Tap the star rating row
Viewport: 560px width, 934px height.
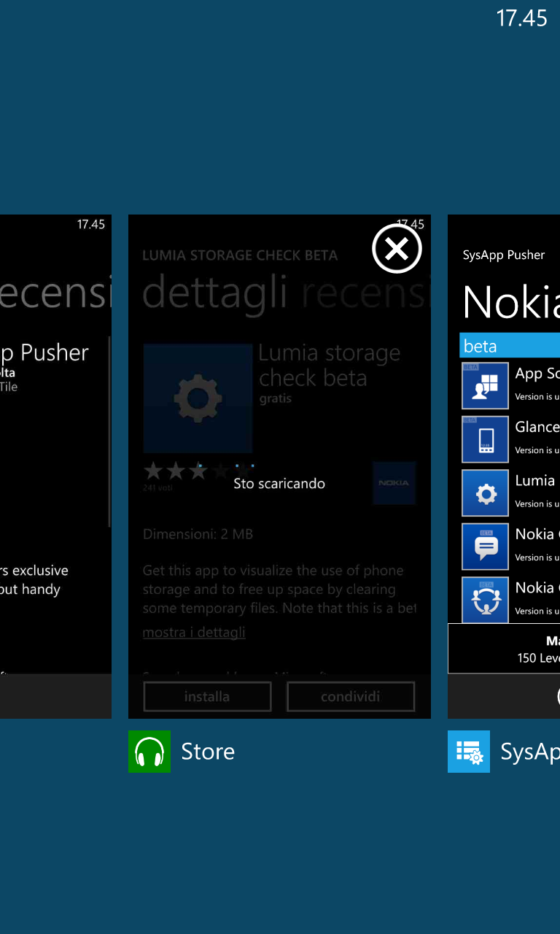[198, 471]
